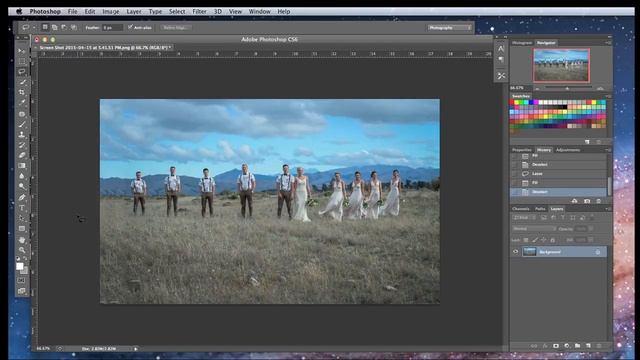
Task: Select the Spot Healing Brush tool
Action: tap(22, 114)
